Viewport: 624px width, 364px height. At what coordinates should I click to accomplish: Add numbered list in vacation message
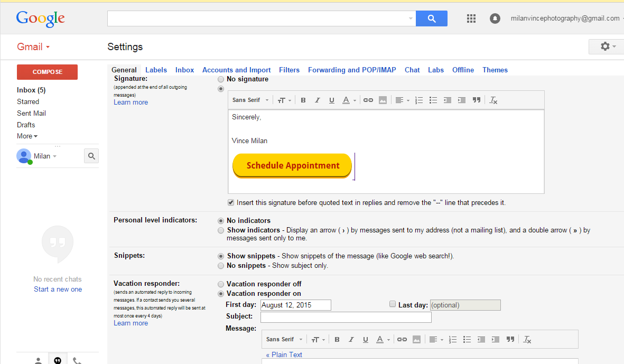click(x=452, y=339)
